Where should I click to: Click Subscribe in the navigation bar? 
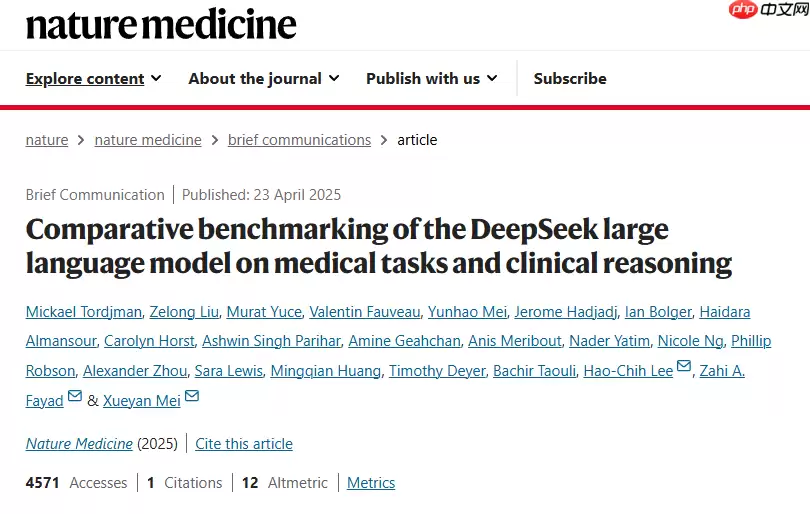[x=570, y=78]
